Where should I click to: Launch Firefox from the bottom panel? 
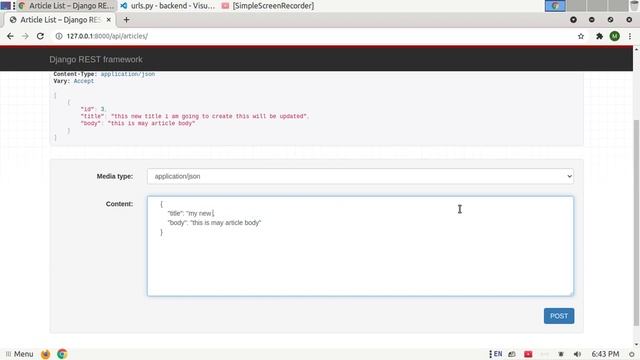tap(45, 354)
